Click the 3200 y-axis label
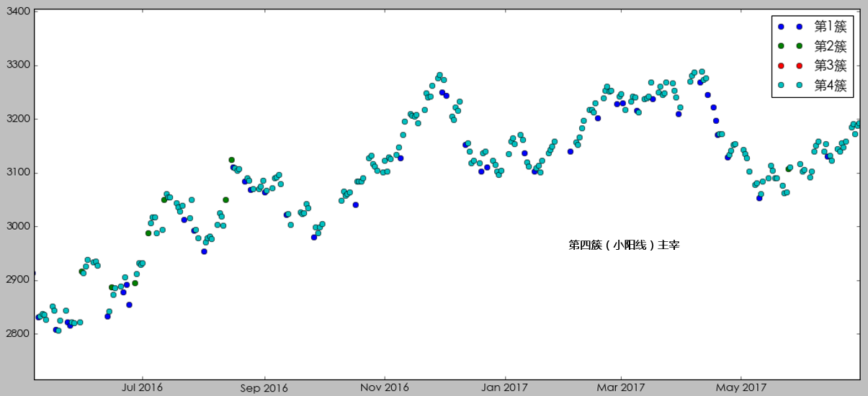 pyautogui.click(x=19, y=119)
